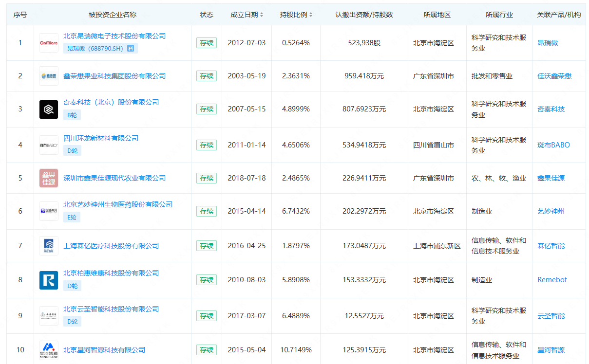Select the 批发和零售业 industry cell

pyautogui.click(x=492, y=76)
